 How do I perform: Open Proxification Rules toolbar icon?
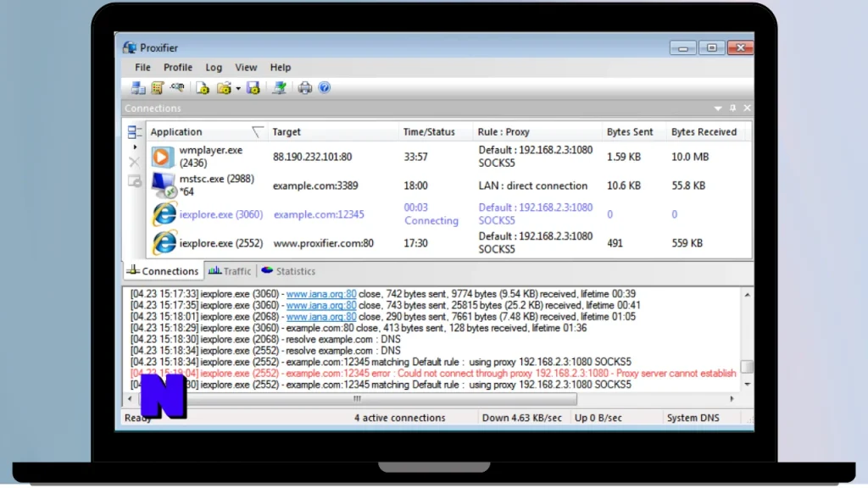158,88
